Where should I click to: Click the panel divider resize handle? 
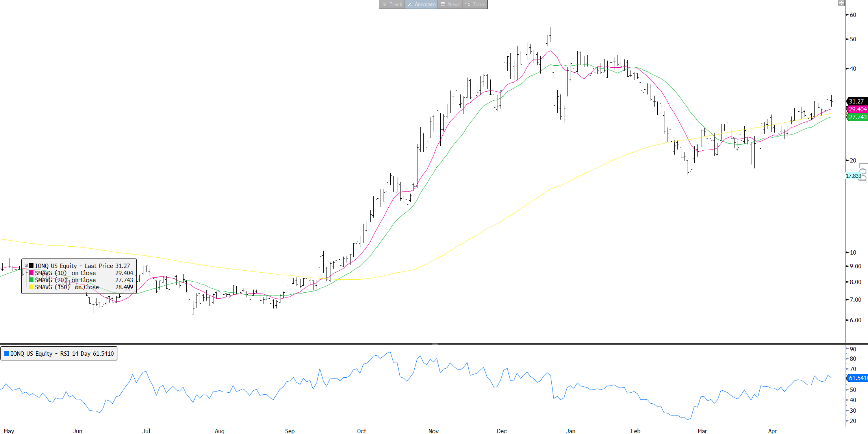(435, 344)
